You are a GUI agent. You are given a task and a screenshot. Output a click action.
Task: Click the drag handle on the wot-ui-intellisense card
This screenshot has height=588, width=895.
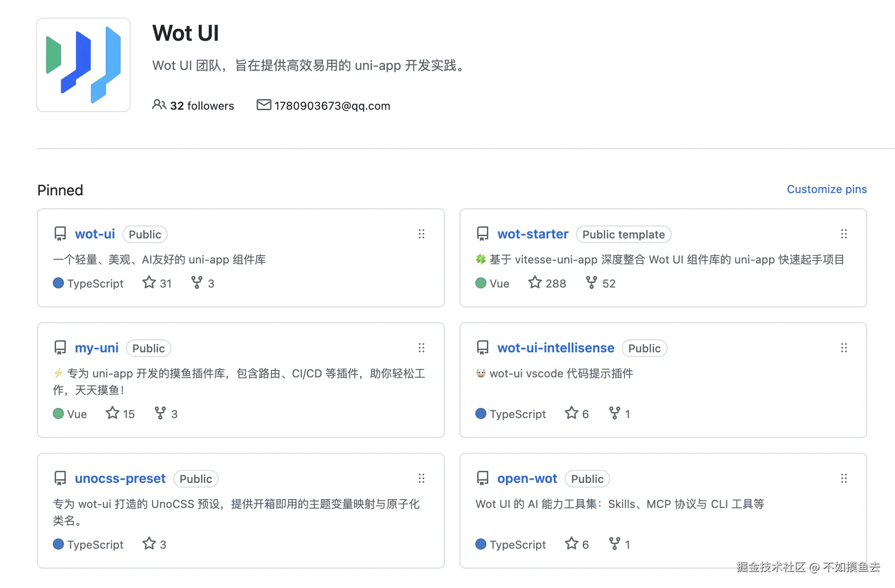pyautogui.click(x=844, y=348)
